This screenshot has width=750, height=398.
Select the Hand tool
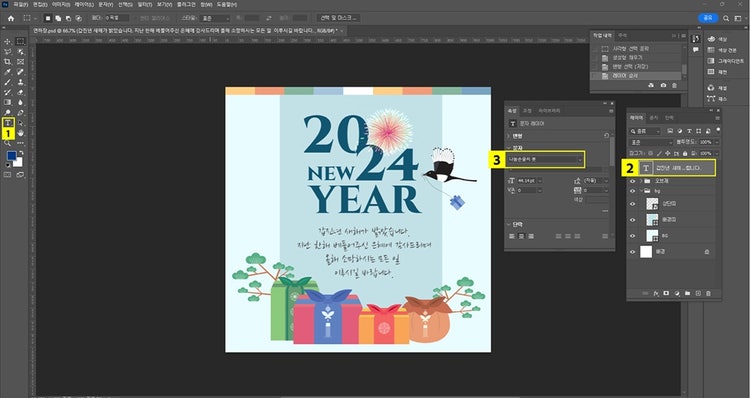click(x=21, y=133)
